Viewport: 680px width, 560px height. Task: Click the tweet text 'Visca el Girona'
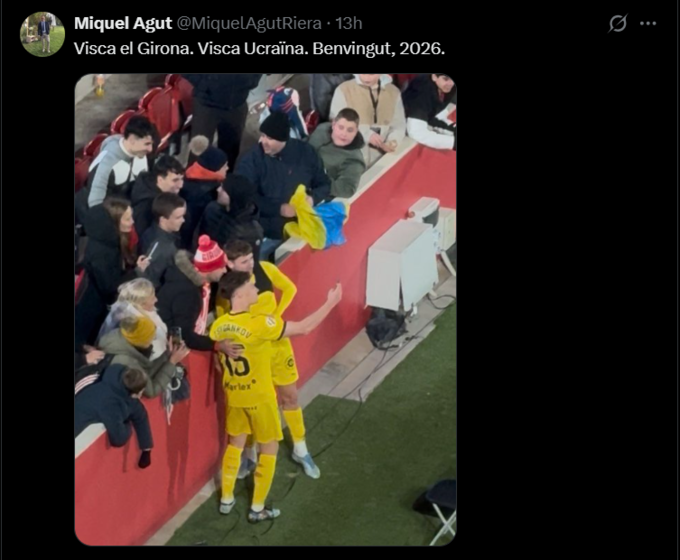134,49
